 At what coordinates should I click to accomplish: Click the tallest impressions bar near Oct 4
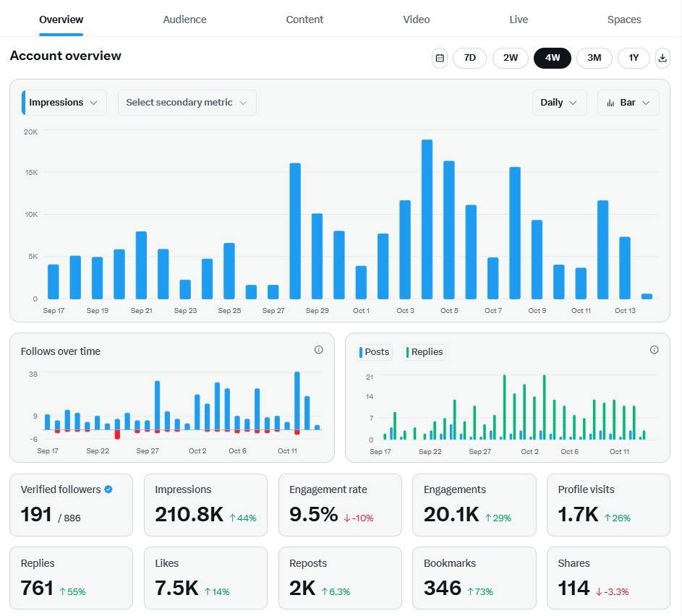(x=427, y=219)
